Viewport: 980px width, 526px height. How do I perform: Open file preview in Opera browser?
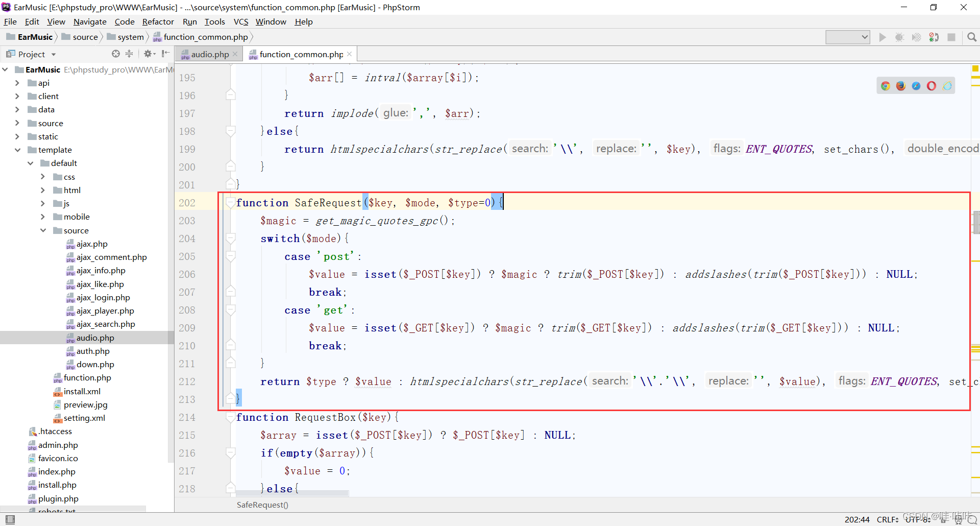[932, 86]
